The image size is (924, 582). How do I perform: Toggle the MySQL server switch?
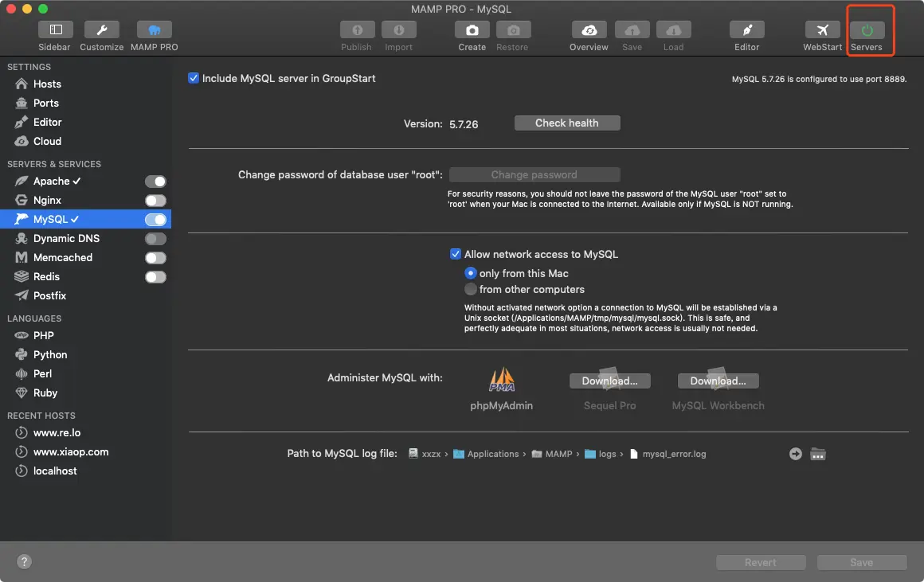pyautogui.click(x=155, y=220)
